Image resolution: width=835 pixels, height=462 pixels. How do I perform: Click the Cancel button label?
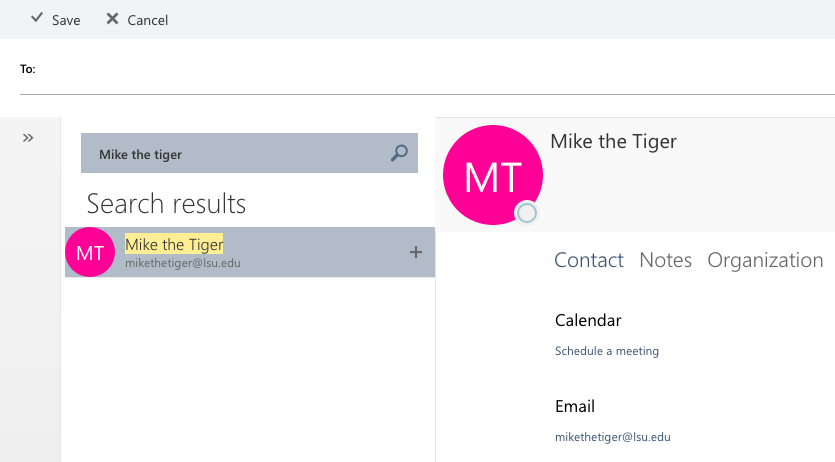coord(148,20)
